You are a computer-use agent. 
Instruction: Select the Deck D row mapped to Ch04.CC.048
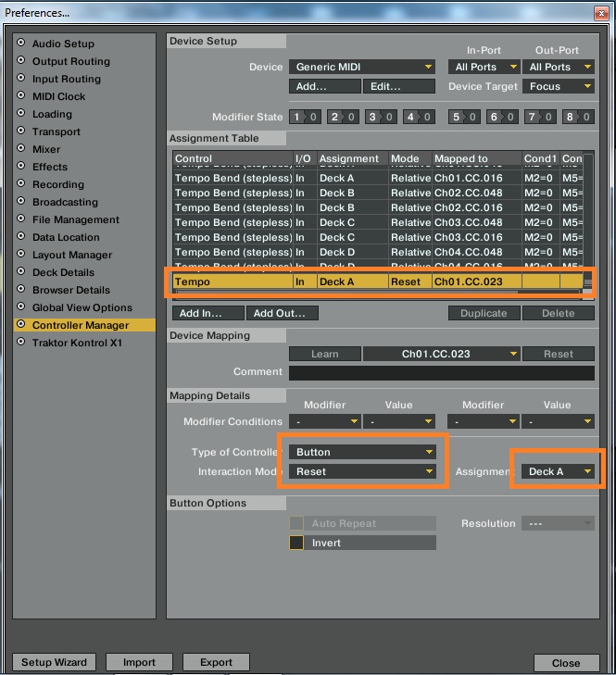[378, 252]
